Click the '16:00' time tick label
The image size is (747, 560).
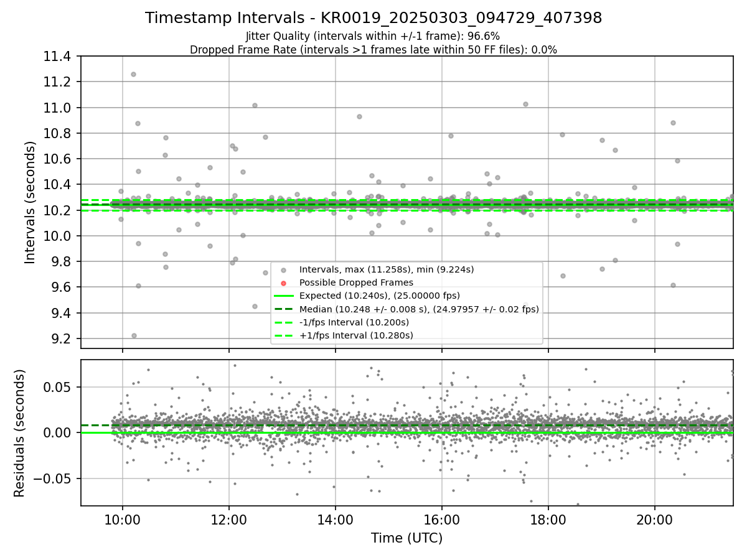[442, 520]
